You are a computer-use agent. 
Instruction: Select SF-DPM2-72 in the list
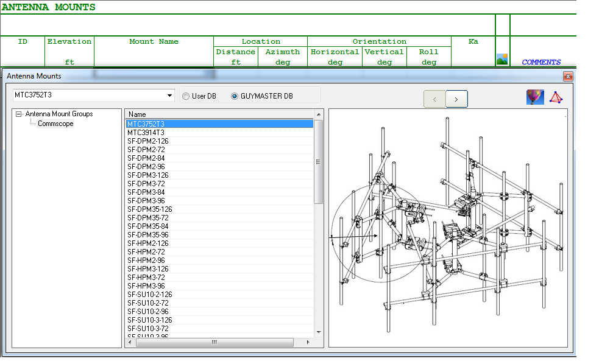(x=219, y=150)
